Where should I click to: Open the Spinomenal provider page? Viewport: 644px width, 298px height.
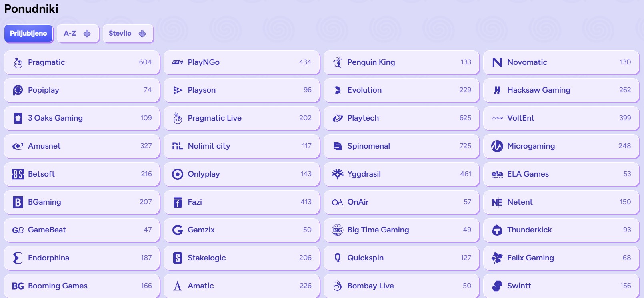click(x=401, y=146)
